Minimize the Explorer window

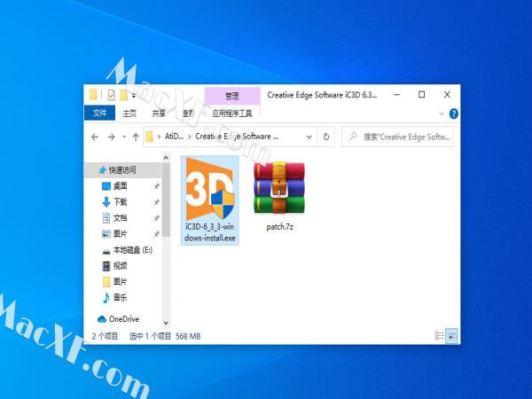point(396,95)
